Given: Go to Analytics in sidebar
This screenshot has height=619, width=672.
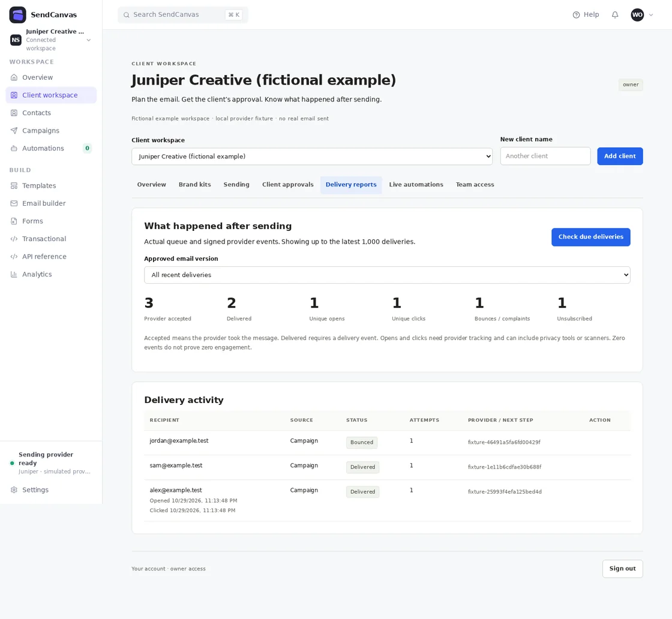Looking at the screenshot, I should pyautogui.click(x=51, y=274).
